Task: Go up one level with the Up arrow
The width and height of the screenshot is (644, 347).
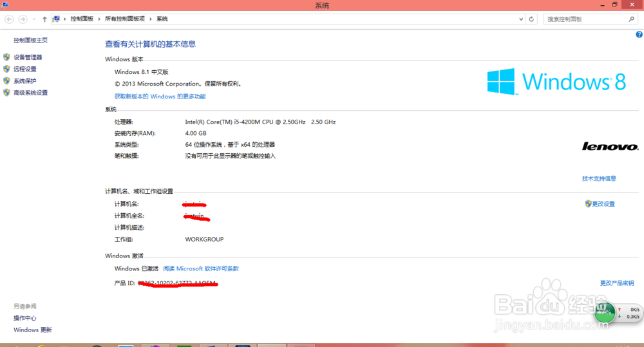Action: click(44, 19)
